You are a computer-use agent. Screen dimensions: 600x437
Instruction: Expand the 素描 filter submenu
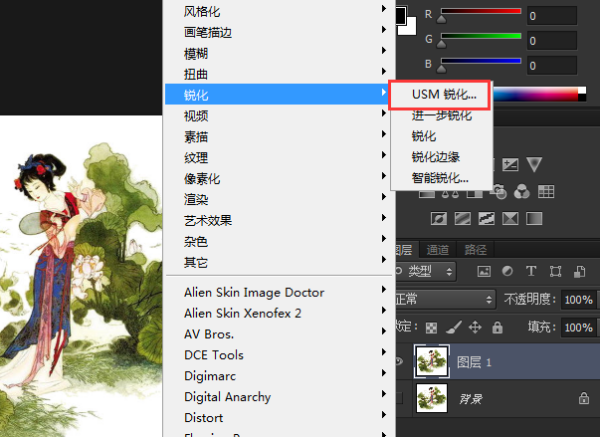pos(280,137)
